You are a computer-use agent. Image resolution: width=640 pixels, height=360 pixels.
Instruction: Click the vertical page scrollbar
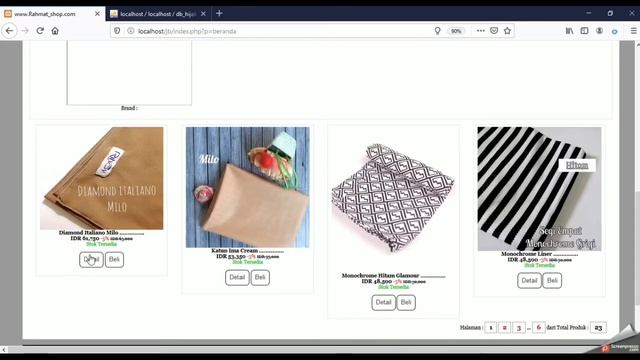638,248
